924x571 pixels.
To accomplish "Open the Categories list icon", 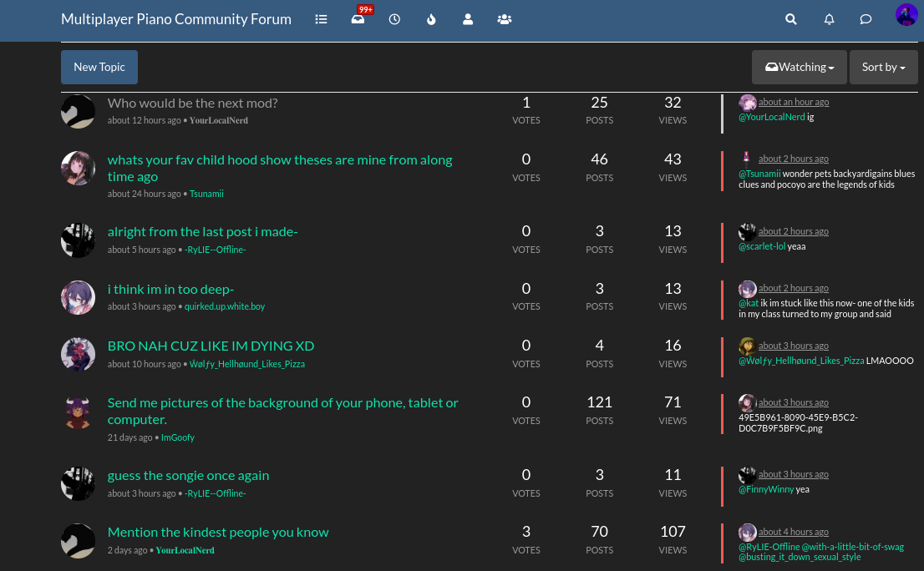I will pos(321,19).
